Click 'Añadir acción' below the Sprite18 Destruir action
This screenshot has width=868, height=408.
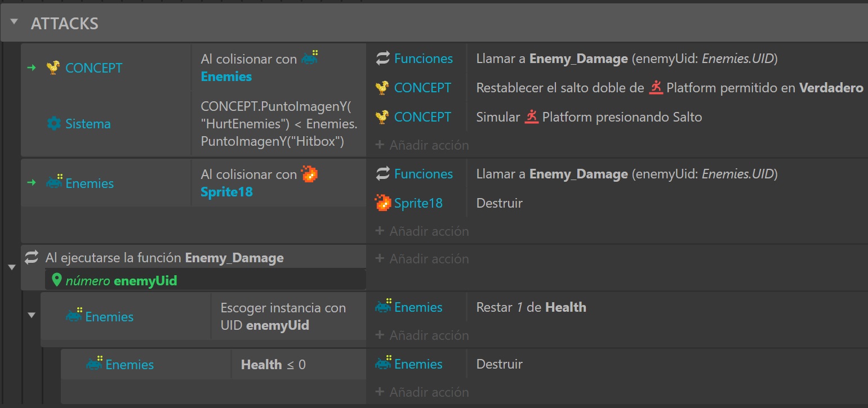(422, 231)
